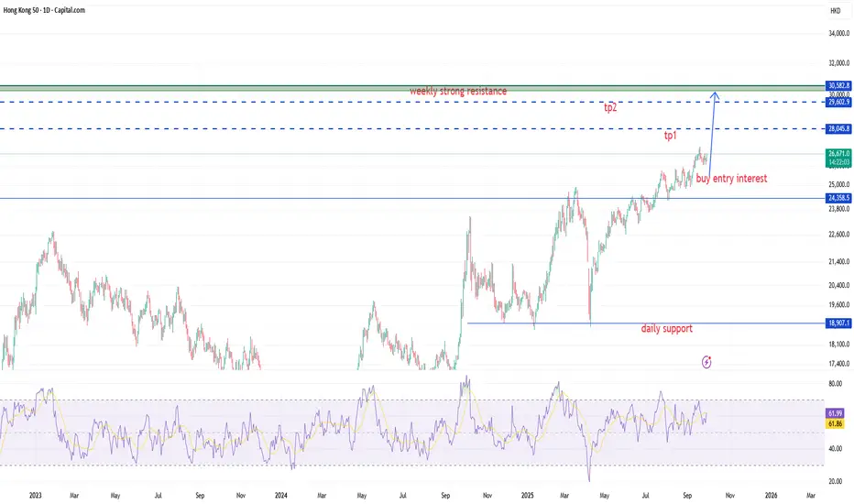Click the 40.00 RSI axis label
This screenshot has width=854, height=504.
pos(836,449)
